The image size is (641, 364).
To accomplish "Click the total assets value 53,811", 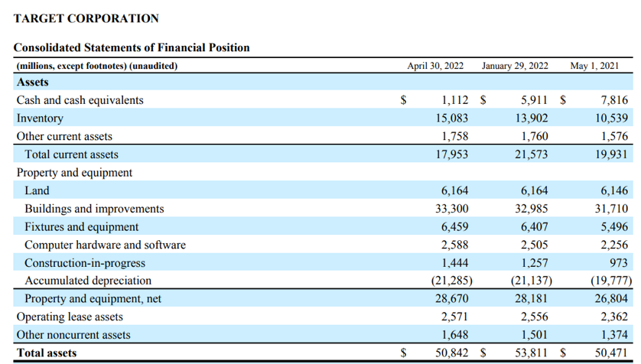I will 532,353.
